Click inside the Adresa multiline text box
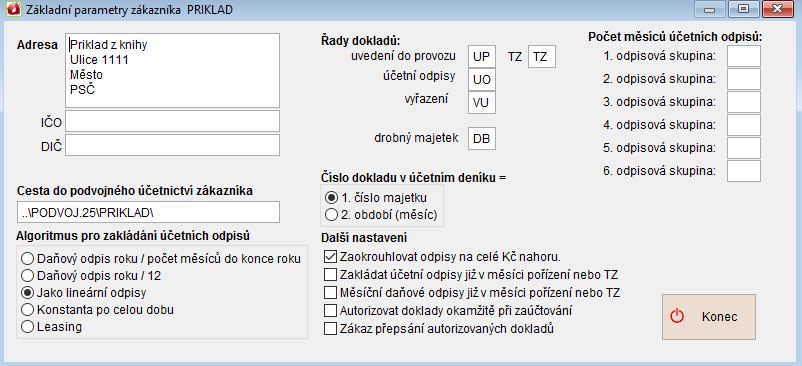 (172, 71)
